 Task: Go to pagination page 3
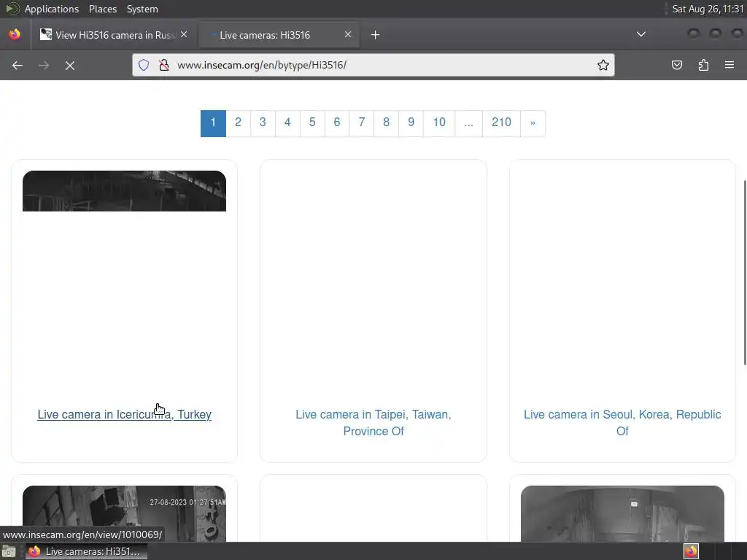(263, 123)
